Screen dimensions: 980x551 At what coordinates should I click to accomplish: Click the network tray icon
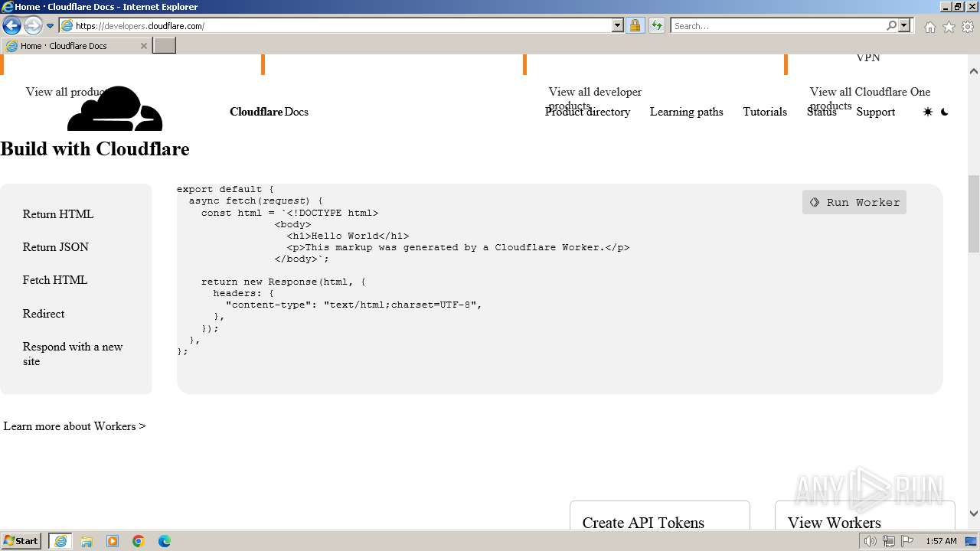(889, 541)
